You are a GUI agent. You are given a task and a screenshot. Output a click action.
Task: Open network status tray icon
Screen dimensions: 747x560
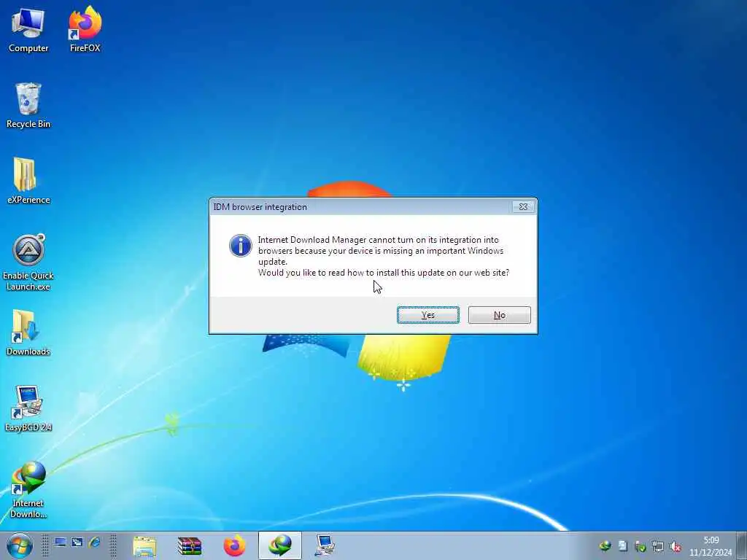[x=658, y=547]
